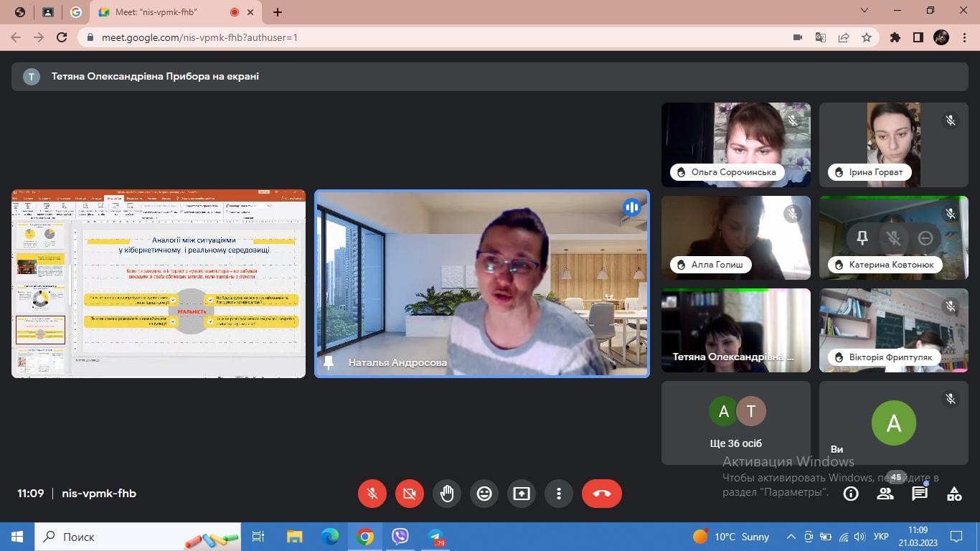Open meeting details info icon
The height and width of the screenshot is (551, 980).
pos(851,494)
